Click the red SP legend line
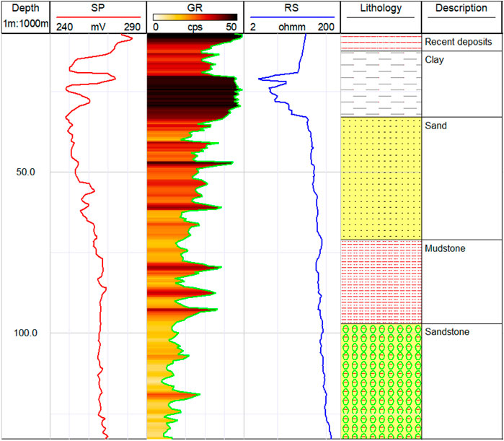The height and width of the screenshot is (441, 504). tap(98, 17)
